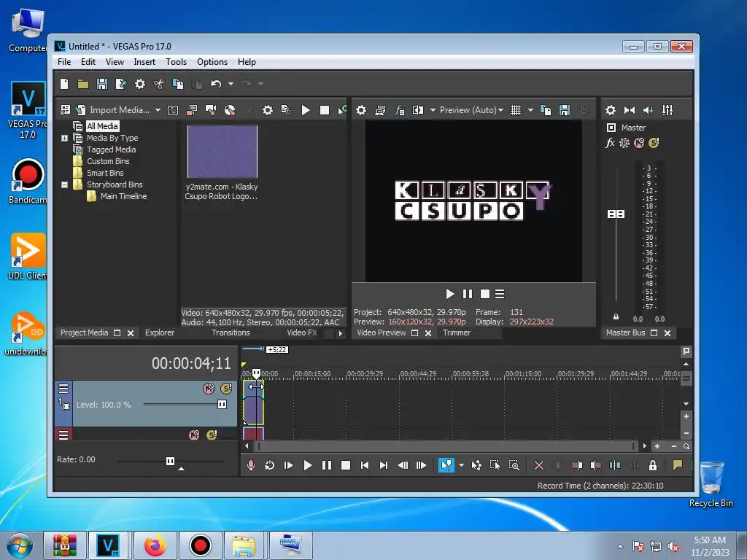Adjust Master volume fader
747x560 pixels.
(616, 214)
